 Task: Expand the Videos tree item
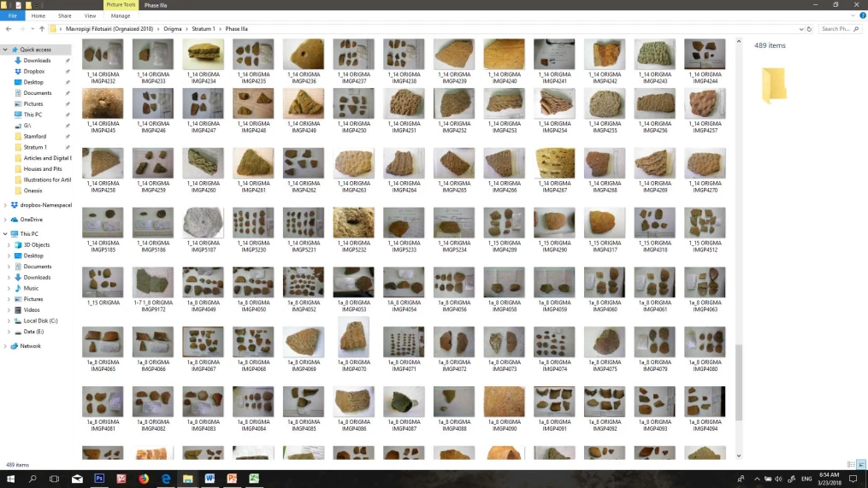pos(9,310)
